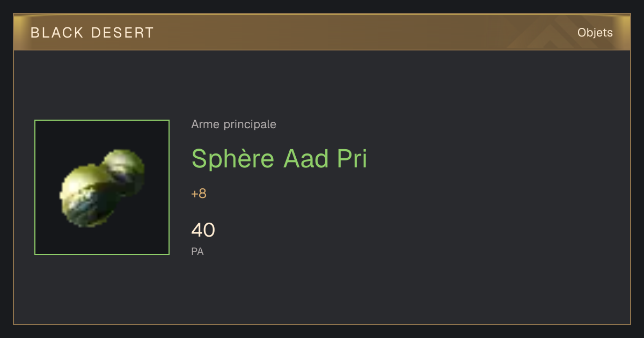Click the Arme principale label
This screenshot has width=644, height=338.
tap(233, 124)
